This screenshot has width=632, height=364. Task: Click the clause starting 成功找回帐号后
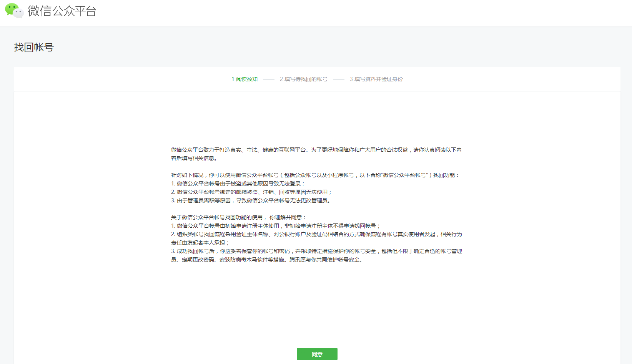point(316,251)
